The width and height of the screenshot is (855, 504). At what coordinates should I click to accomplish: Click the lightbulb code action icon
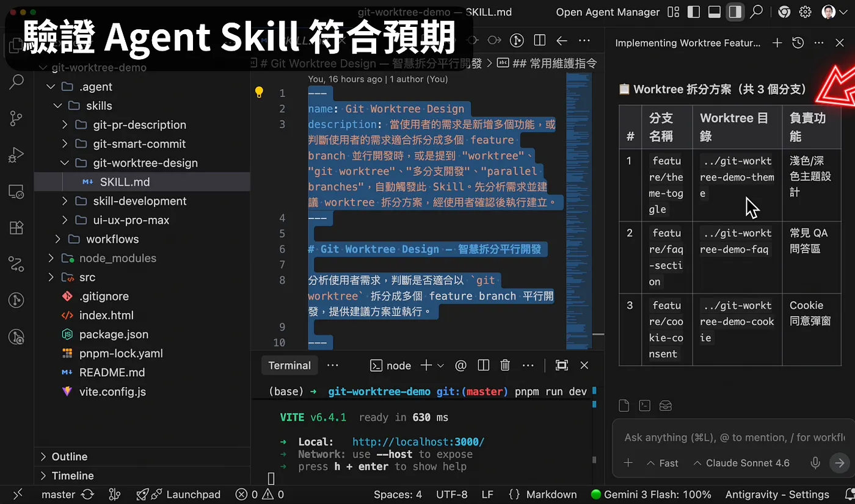click(259, 93)
